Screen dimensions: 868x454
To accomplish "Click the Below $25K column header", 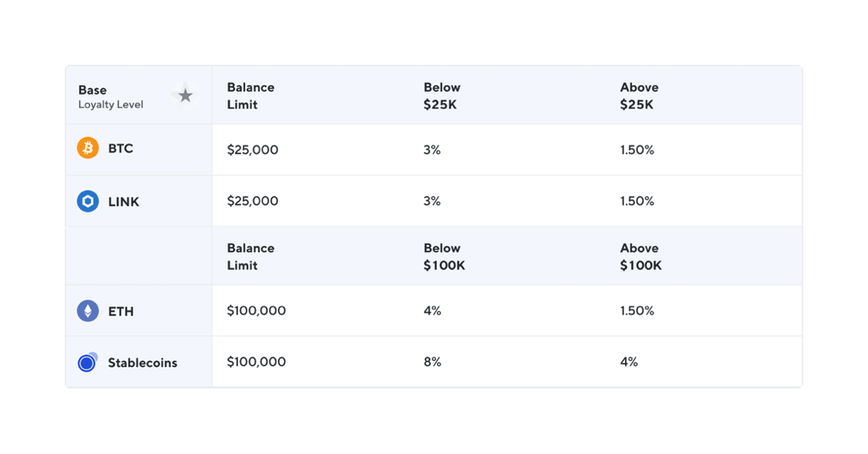I will [441, 95].
